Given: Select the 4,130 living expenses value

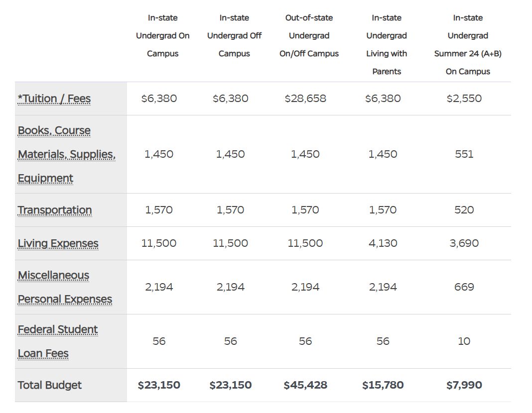Looking at the screenshot, I should coord(383,243).
